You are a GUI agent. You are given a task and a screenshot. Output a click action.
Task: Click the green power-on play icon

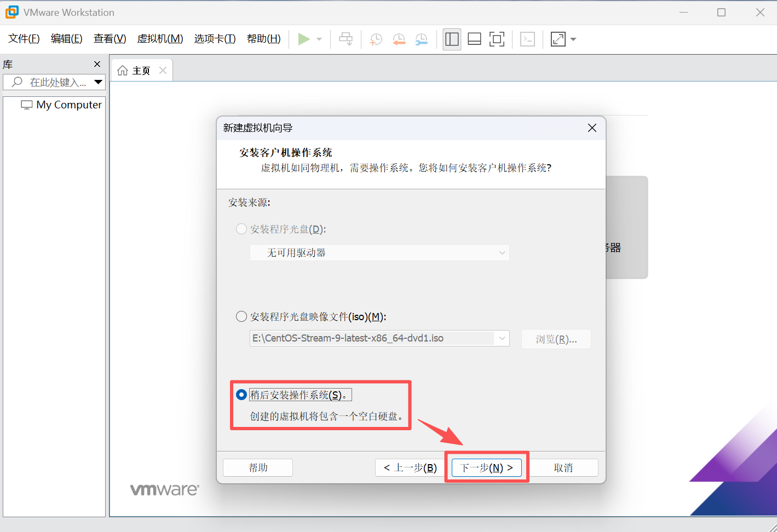click(304, 39)
